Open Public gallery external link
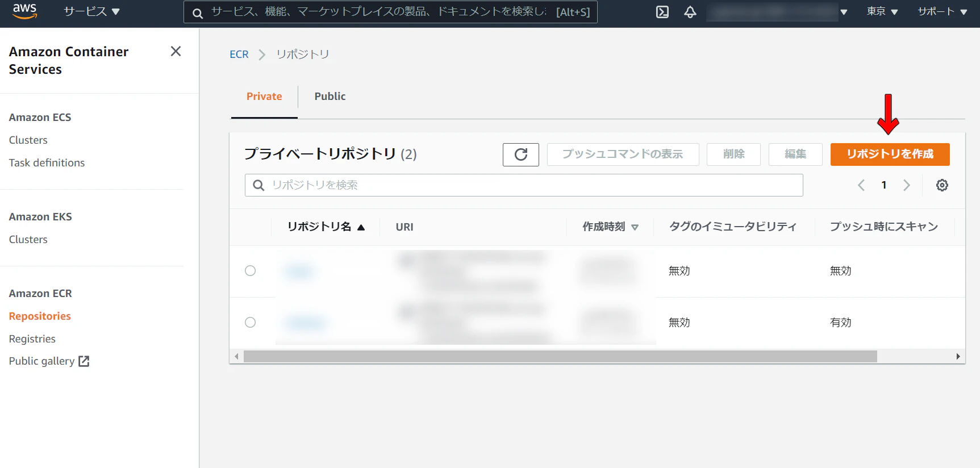Screen dimensions: 980x468 point(49,361)
